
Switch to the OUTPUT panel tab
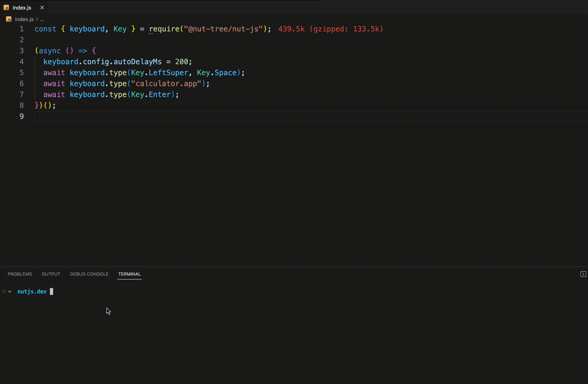pos(51,274)
